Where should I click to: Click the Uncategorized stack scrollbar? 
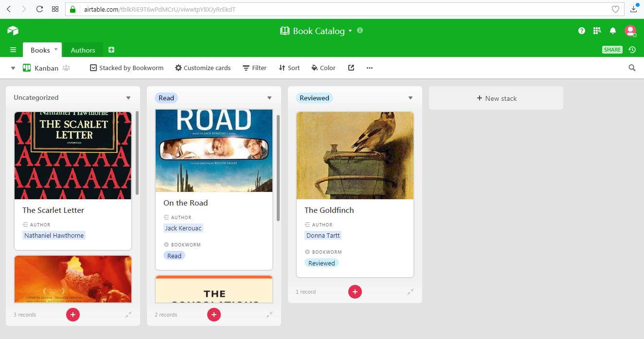tap(137, 153)
